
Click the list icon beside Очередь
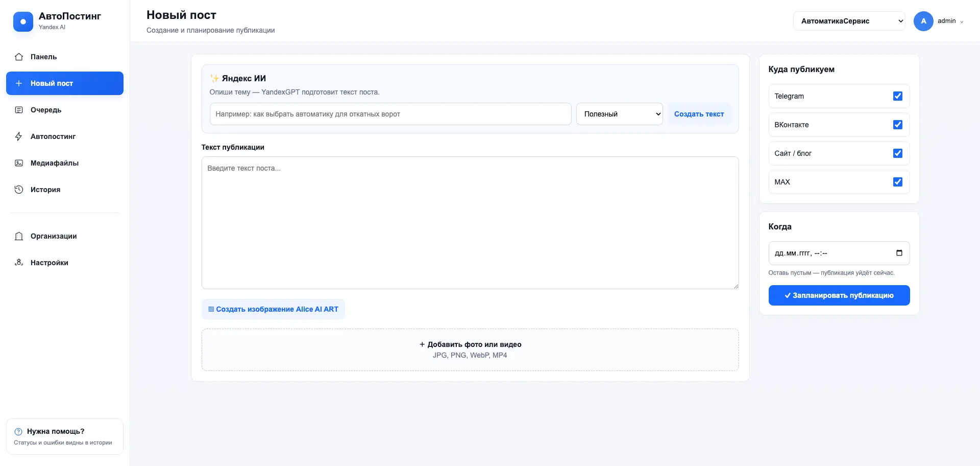tap(19, 110)
